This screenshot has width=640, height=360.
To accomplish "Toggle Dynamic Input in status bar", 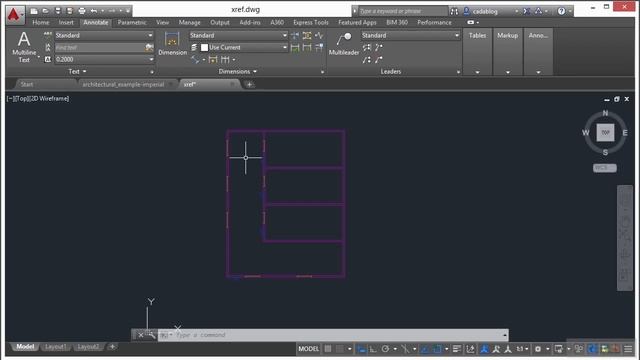I will coord(361,349).
